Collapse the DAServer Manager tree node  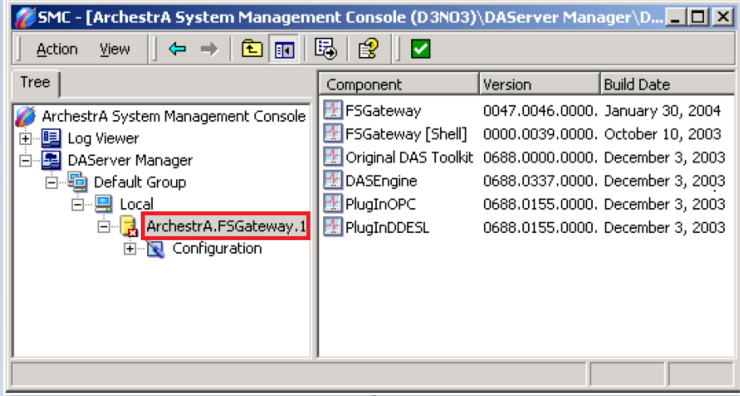[x=25, y=160]
